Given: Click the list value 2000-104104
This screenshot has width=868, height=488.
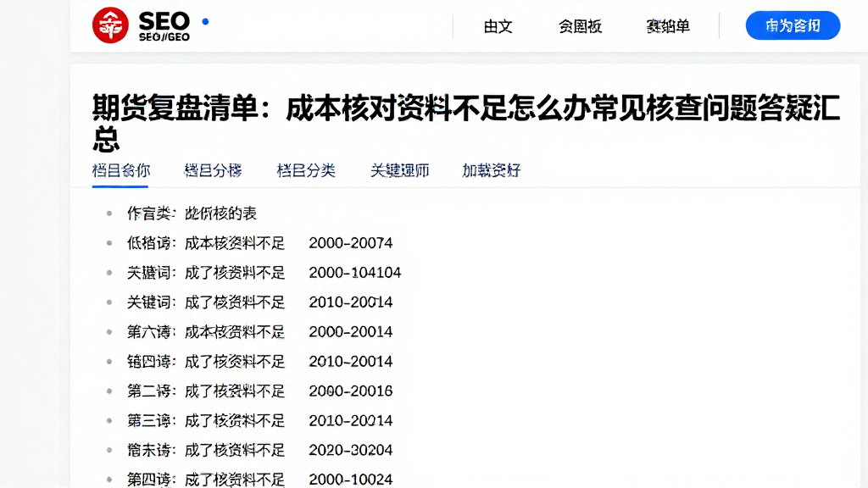Looking at the screenshot, I should click(355, 273).
